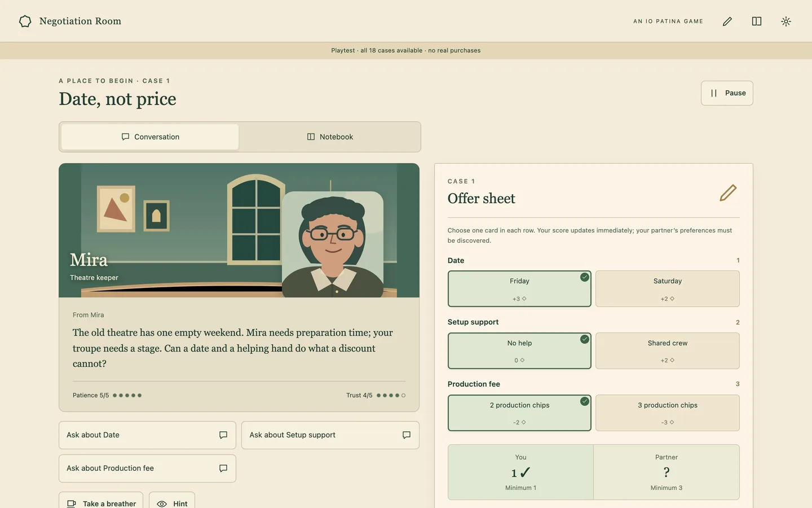Click the 'Theatre keeper' caption
The width and height of the screenshot is (812, 508).
pos(94,278)
